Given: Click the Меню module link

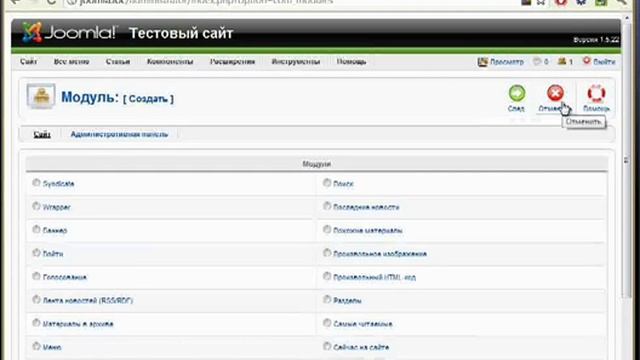Looking at the screenshot, I should (52, 347).
